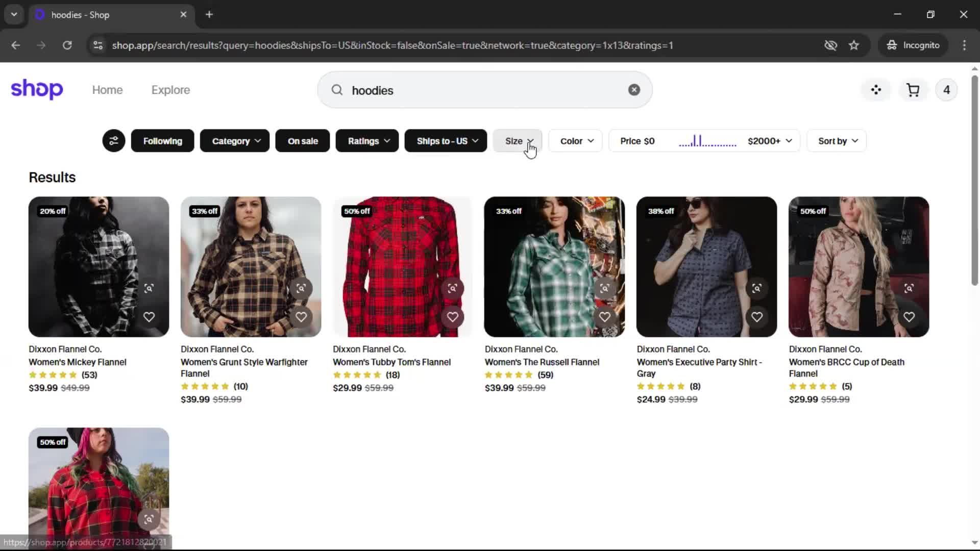Screen dimensions: 980x551
Task: Go to the Explore page
Action: [170, 90]
